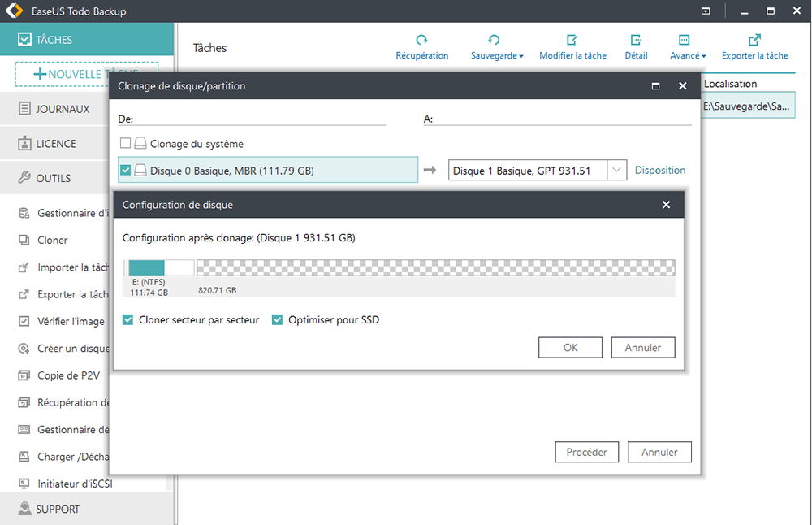This screenshot has width=812, height=525.
Task: Select the TÂCHES sidebar tab
Action: pyautogui.click(x=87, y=39)
